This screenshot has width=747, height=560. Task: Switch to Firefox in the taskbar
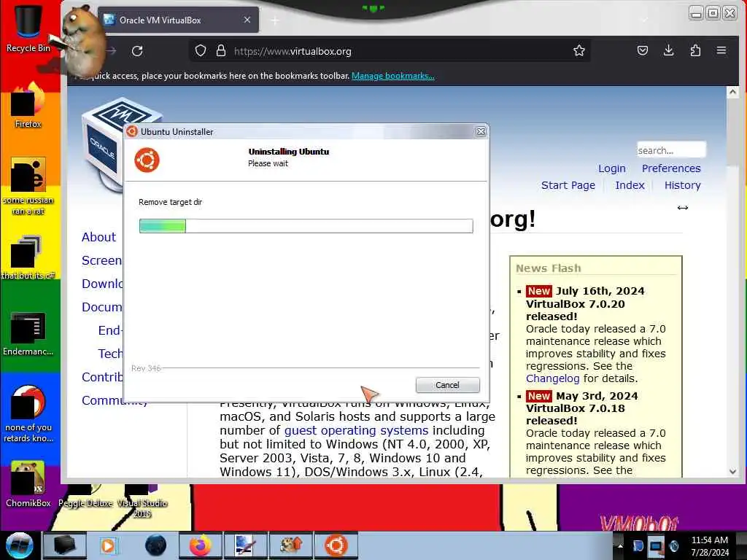tap(201, 545)
